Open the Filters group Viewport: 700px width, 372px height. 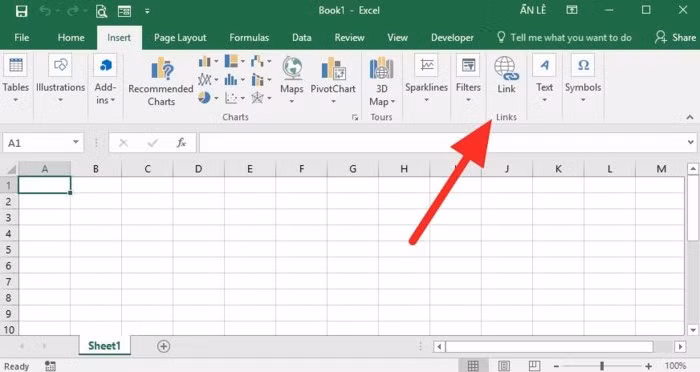pyautogui.click(x=468, y=79)
